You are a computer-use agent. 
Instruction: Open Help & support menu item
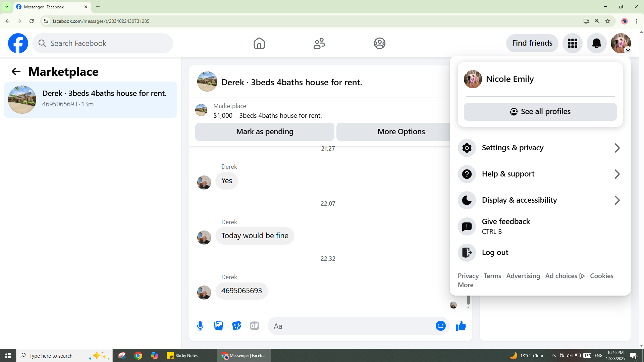540,174
